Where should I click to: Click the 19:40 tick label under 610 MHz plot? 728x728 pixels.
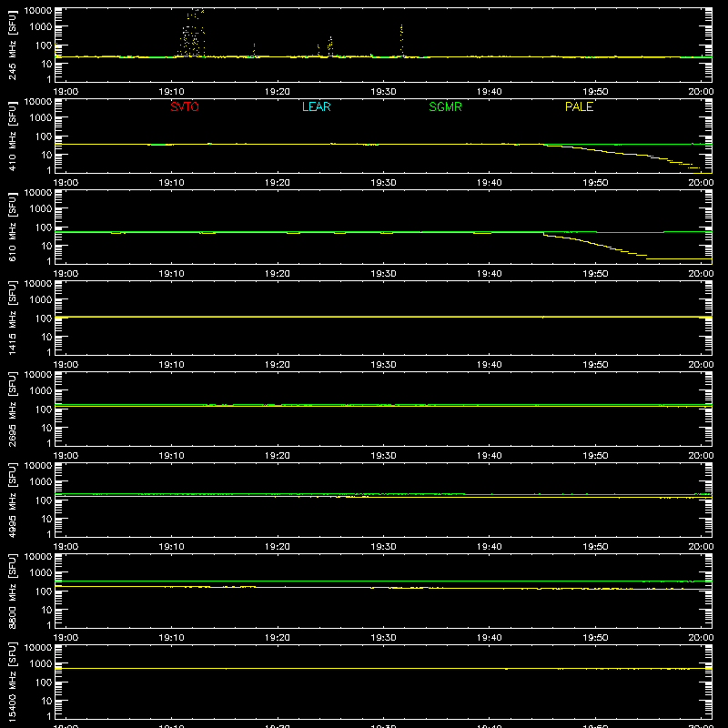click(489, 274)
